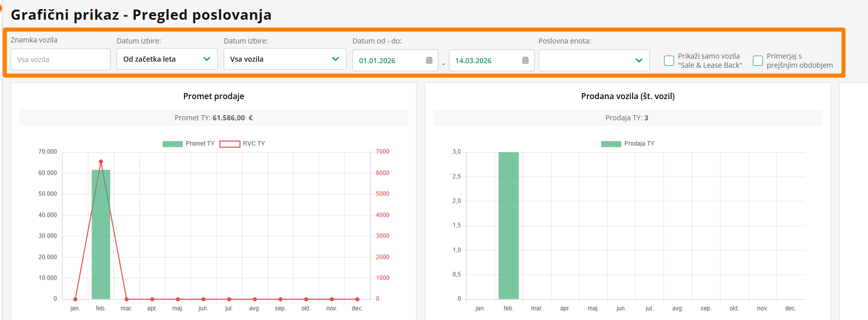This screenshot has width=868, height=320.
Task: Click the Prodaja TY legend label
Action: [639, 144]
